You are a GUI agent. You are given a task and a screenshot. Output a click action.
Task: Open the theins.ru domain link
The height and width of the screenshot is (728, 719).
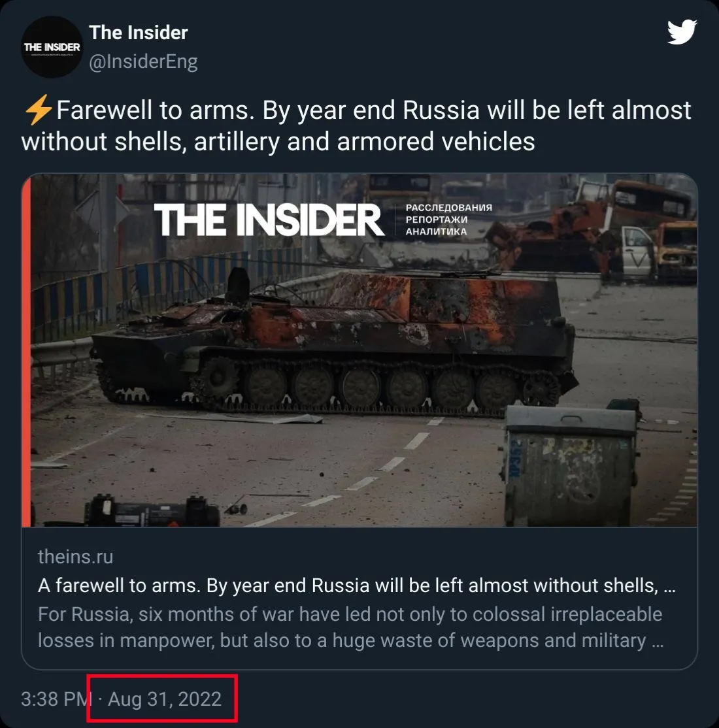pos(75,557)
